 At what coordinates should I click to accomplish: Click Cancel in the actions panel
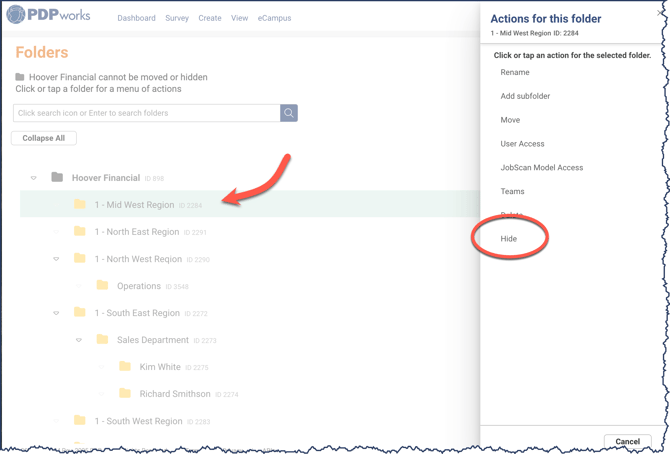[x=627, y=442]
